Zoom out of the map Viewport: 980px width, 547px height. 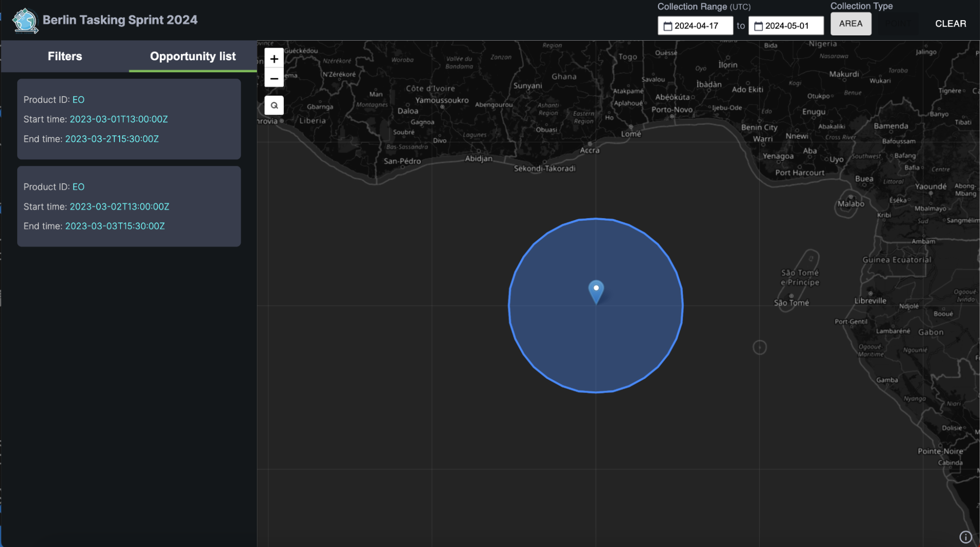(274, 78)
